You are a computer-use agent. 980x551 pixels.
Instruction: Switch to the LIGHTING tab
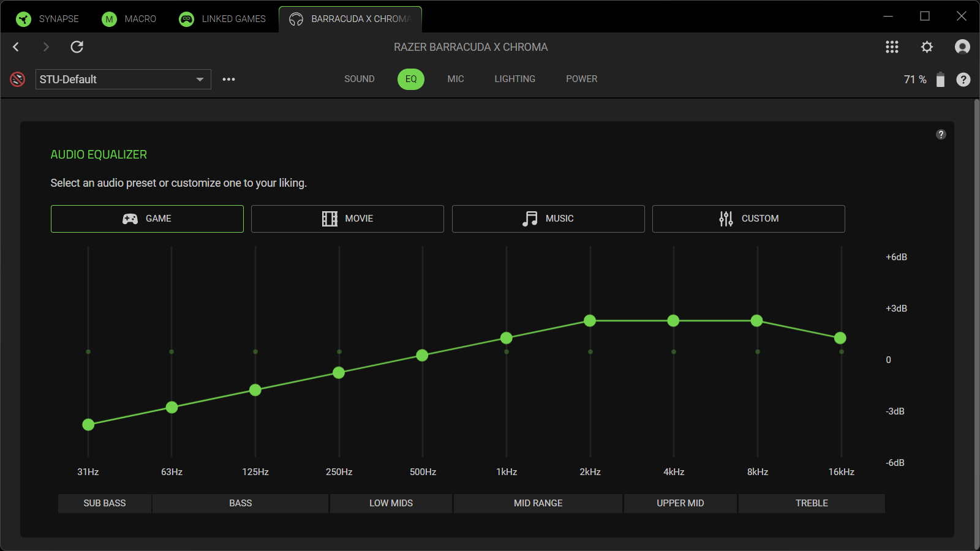pyautogui.click(x=514, y=79)
